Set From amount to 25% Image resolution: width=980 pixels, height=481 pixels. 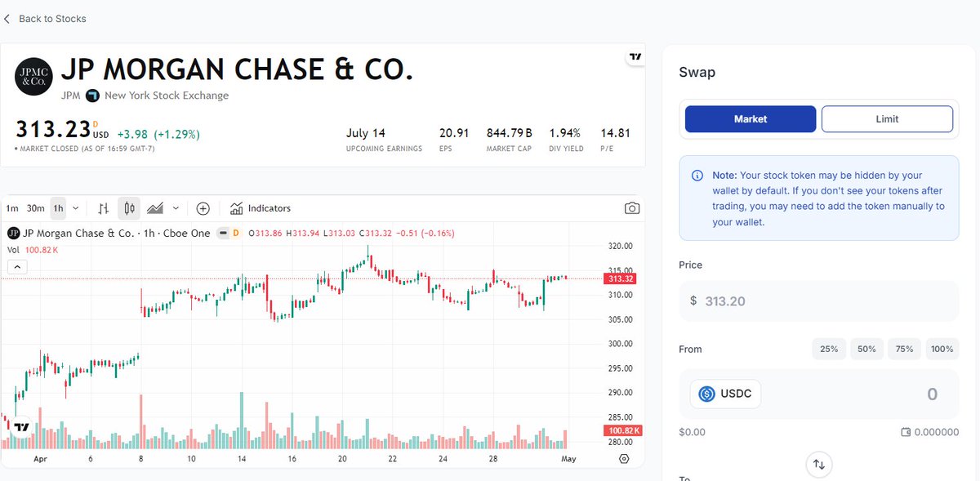[x=829, y=349]
